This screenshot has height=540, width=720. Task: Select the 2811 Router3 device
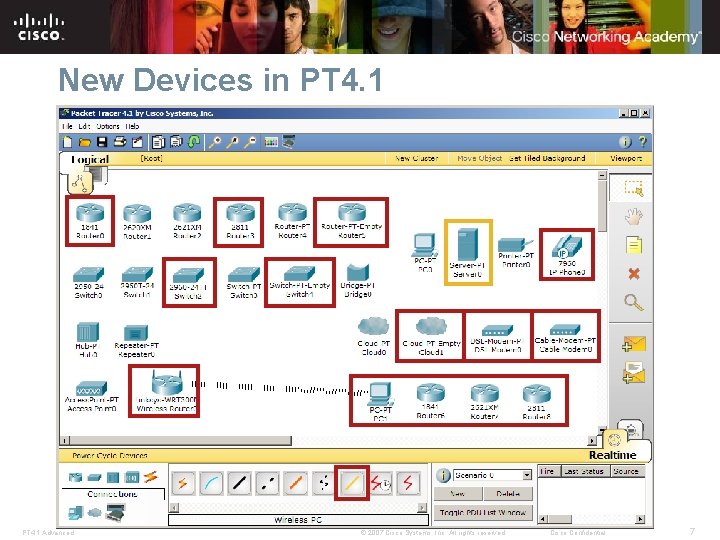point(239,222)
